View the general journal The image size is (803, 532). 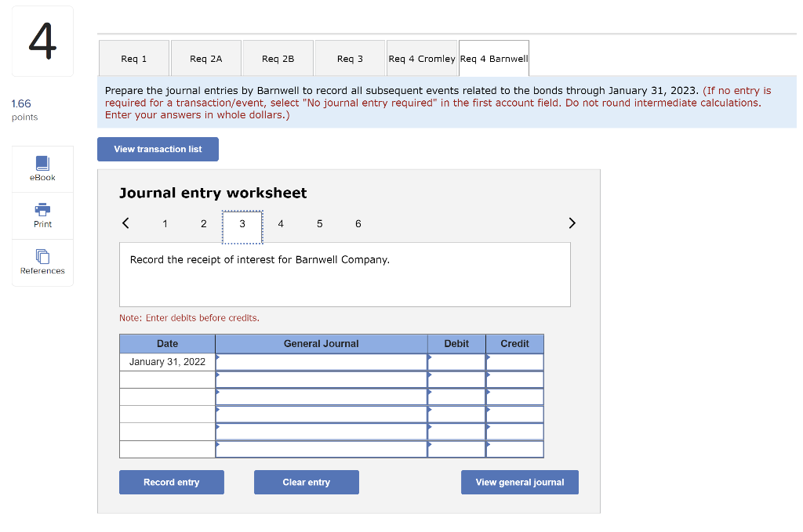tap(519, 482)
